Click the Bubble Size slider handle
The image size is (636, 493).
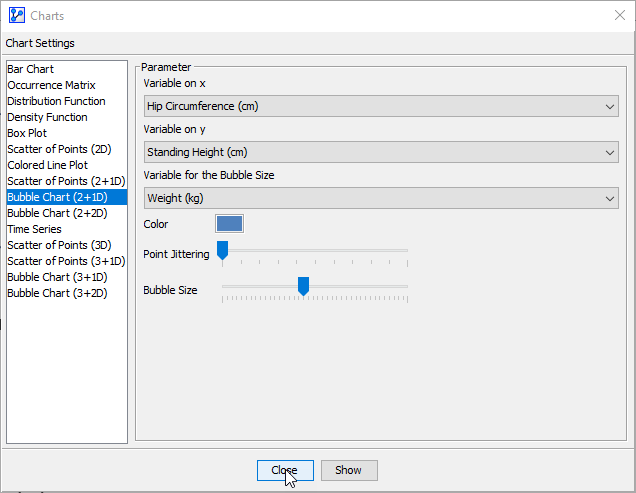click(303, 287)
